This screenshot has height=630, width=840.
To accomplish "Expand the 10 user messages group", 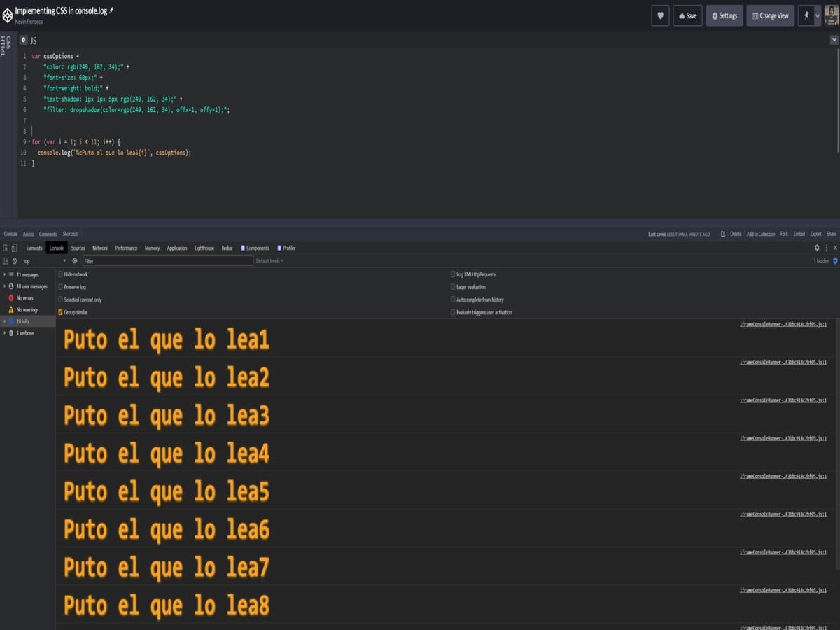I will click(4, 286).
